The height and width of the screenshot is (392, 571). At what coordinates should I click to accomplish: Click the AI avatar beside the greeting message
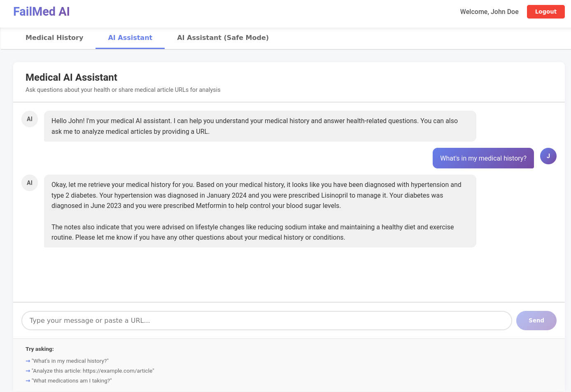(x=30, y=119)
